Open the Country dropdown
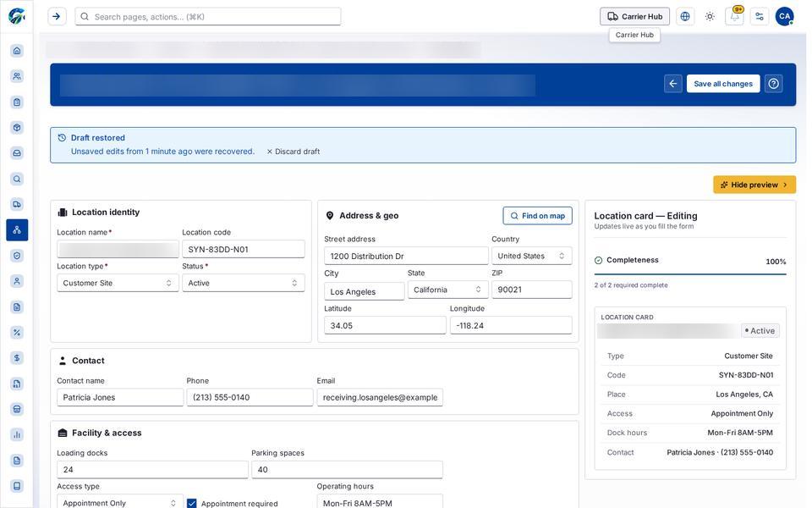Screen dimensions: 812x508 pos(532,256)
